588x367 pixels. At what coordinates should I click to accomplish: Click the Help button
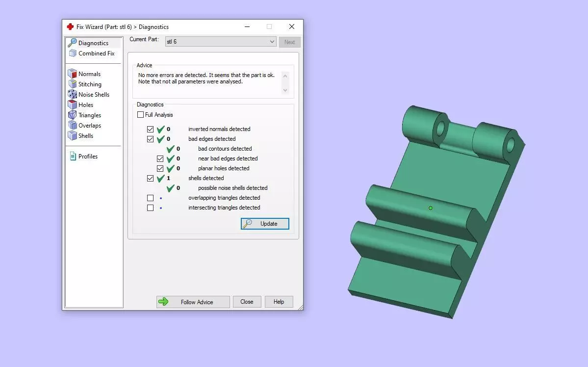(279, 302)
